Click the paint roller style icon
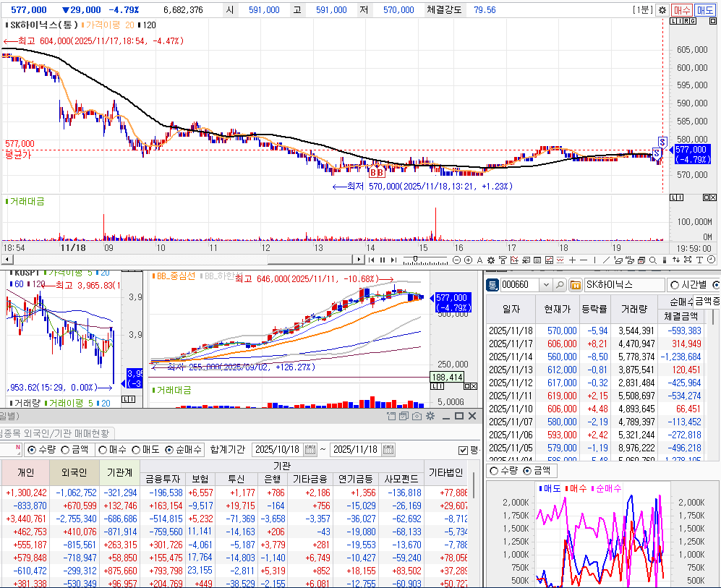 (503, 260)
